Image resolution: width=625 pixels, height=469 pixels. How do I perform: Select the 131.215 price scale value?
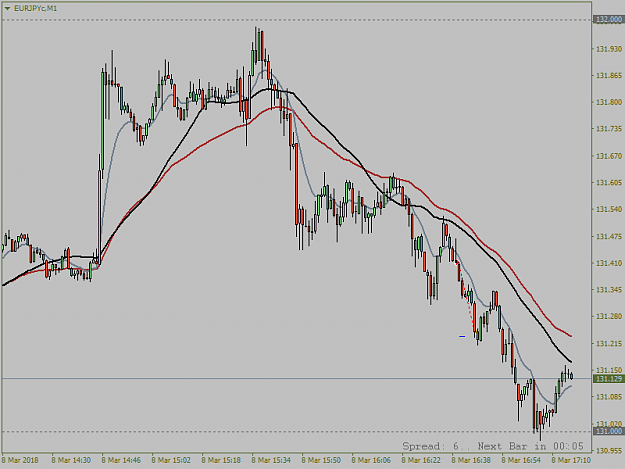[609, 343]
